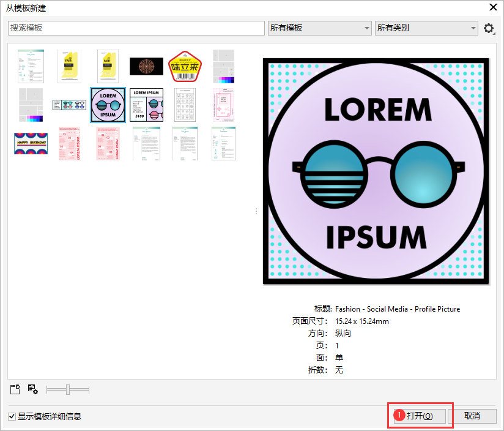Select the gray photo layout template in second row
The width and height of the screenshot is (504, 431).
tap(31, 105)
